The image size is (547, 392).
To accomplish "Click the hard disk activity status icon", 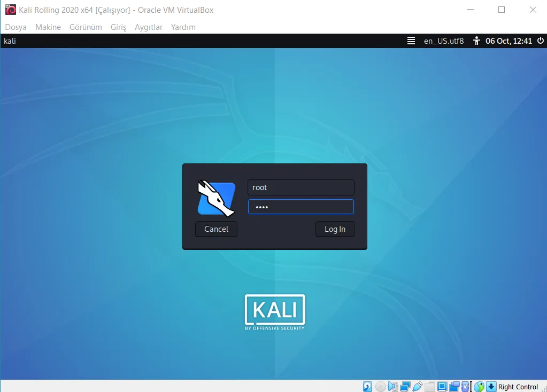I will (367, 387).
